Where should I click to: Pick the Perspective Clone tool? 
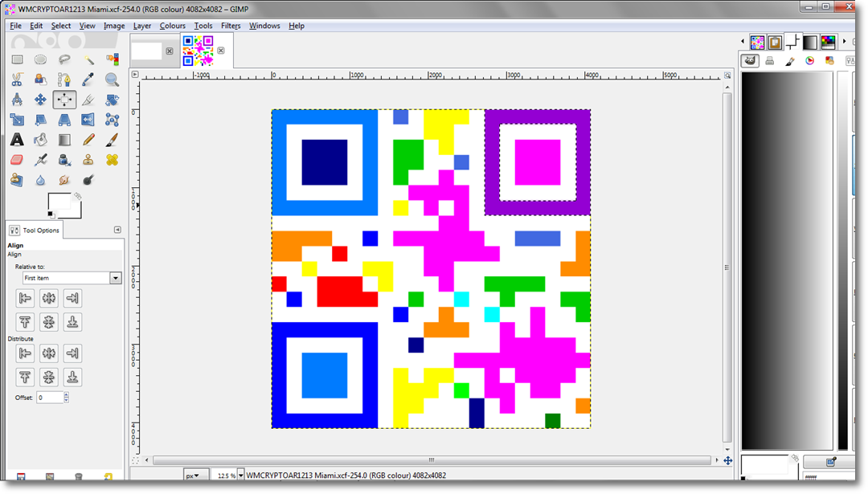tap(17, 180)
